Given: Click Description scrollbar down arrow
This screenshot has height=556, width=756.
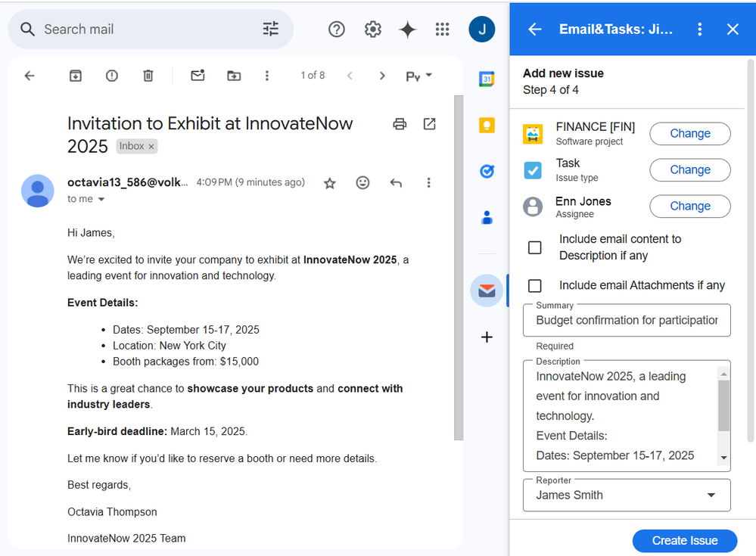Looking at the screenshot, I should (x=723, y=458).
